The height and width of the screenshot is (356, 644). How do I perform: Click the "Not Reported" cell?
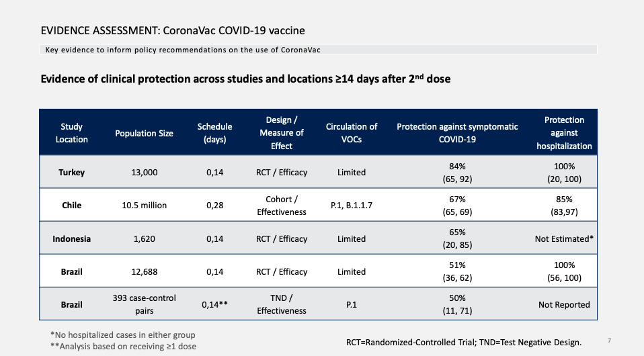point(564,304)
